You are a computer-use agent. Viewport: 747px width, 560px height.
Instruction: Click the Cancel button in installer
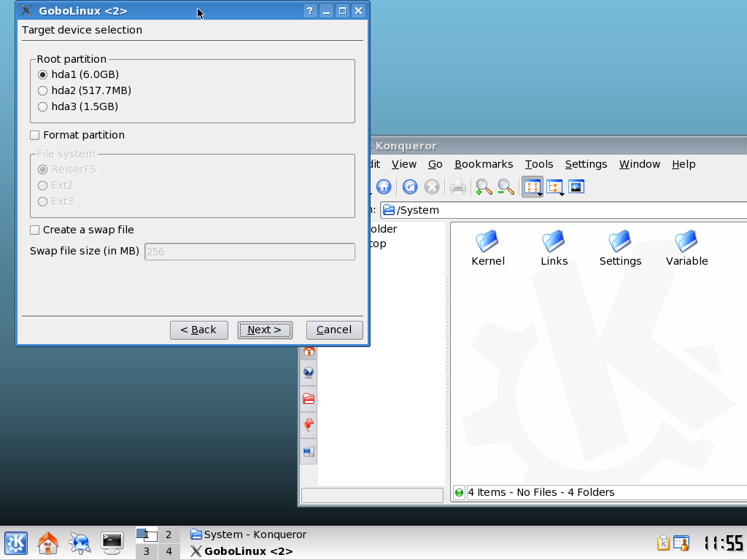pyautogui.click(x=334, y=330)
